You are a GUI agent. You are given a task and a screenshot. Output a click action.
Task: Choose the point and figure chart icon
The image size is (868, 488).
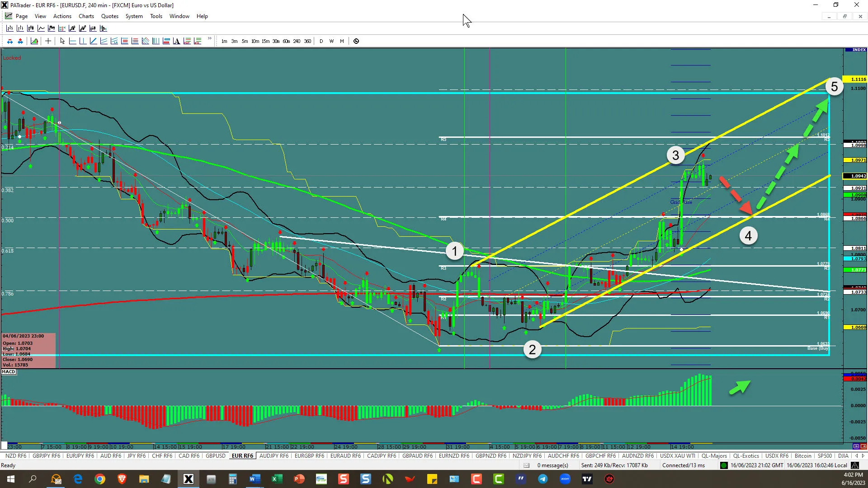tap(62, 28)
